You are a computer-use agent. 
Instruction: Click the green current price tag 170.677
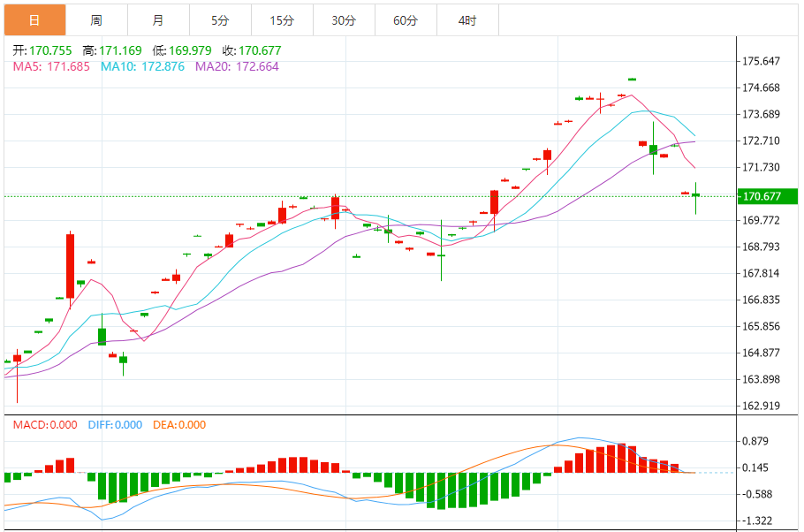pos(768,196)
